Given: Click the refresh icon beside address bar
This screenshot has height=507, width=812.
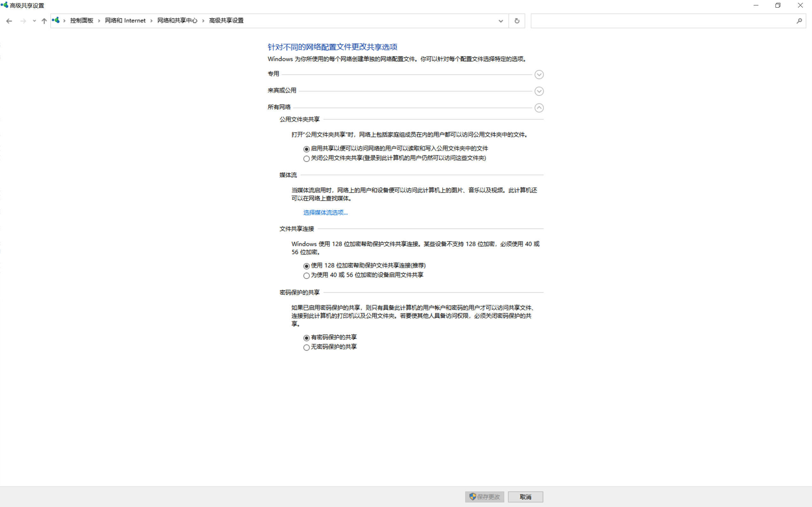Looking at the screenshot, I should coord(516,21).
